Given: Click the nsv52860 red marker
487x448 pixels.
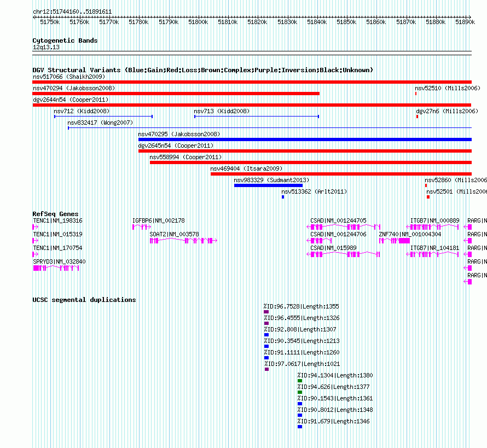Looking at the screenshot, I should click(x=426, y=185).
